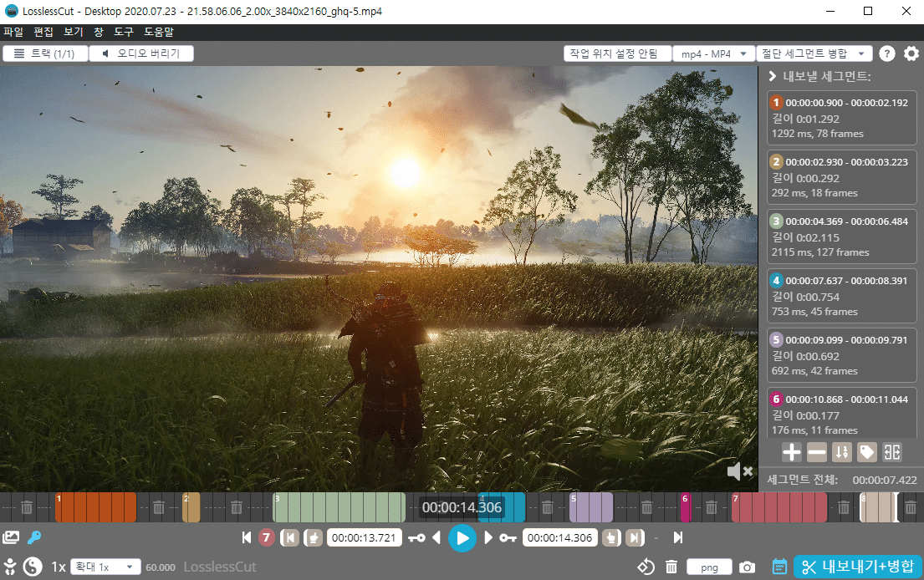Image resolution: width=924 pixels, height=580 pixels.
Task: Collapse the 내보낼 세그먼트 panel chevron
Action: [x=772, y=76]
